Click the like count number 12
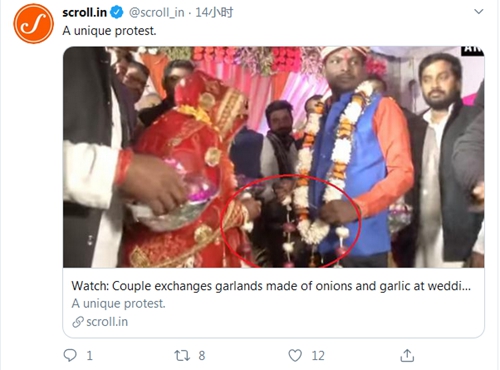500x370 pixels. [318, 356]
